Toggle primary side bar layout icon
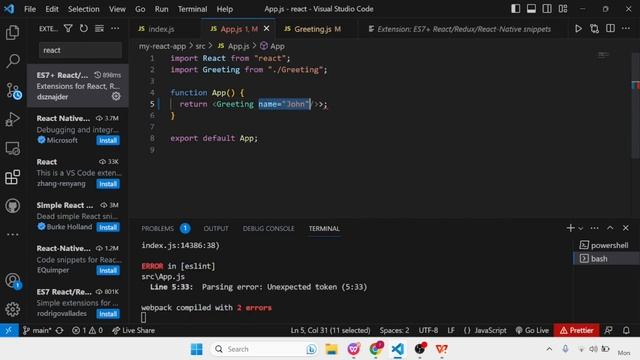The height and width of the screenshot is (360, 640). point(516,9)
